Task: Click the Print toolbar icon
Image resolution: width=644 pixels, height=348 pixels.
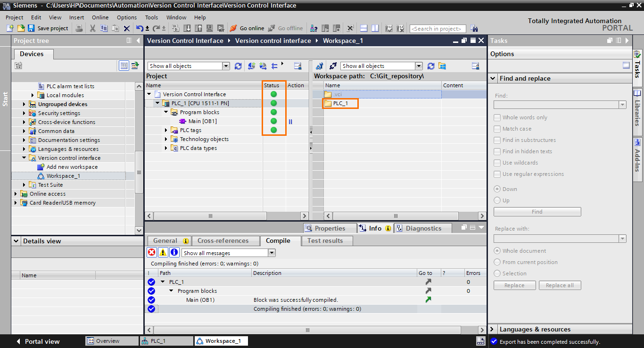Action: point(80,28)
